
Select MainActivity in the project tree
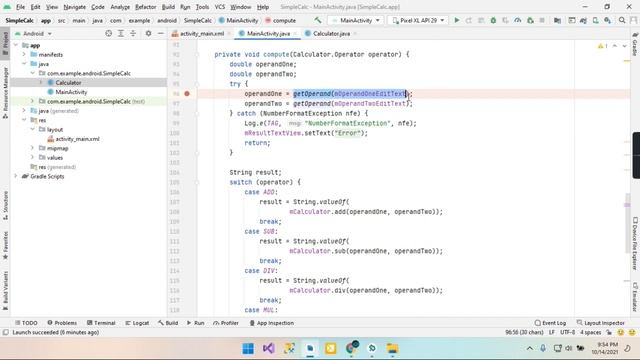pyautogui.click(x=71, y=92)
